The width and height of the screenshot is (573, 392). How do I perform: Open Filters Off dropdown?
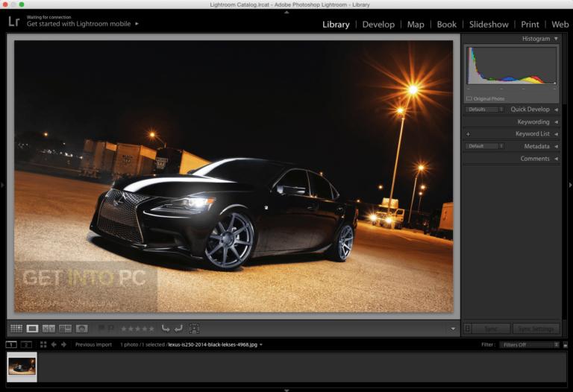pyautogui.click(x=530, y=344)
